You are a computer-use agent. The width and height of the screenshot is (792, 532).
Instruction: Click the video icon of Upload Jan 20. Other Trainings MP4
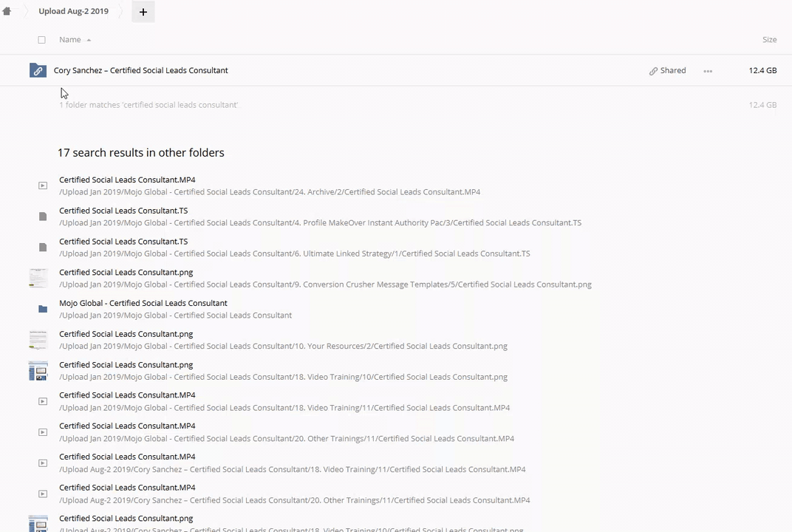(x=43, y=432)
